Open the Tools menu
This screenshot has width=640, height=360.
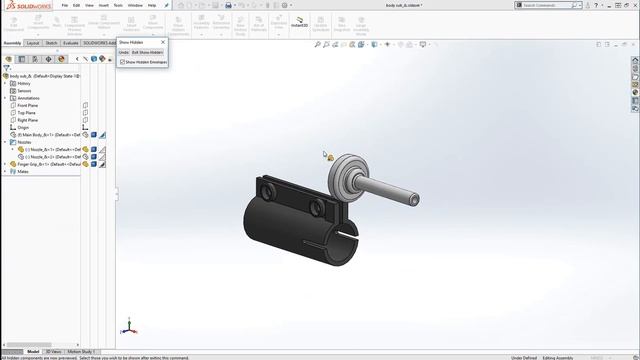click(x=118, y=5)
